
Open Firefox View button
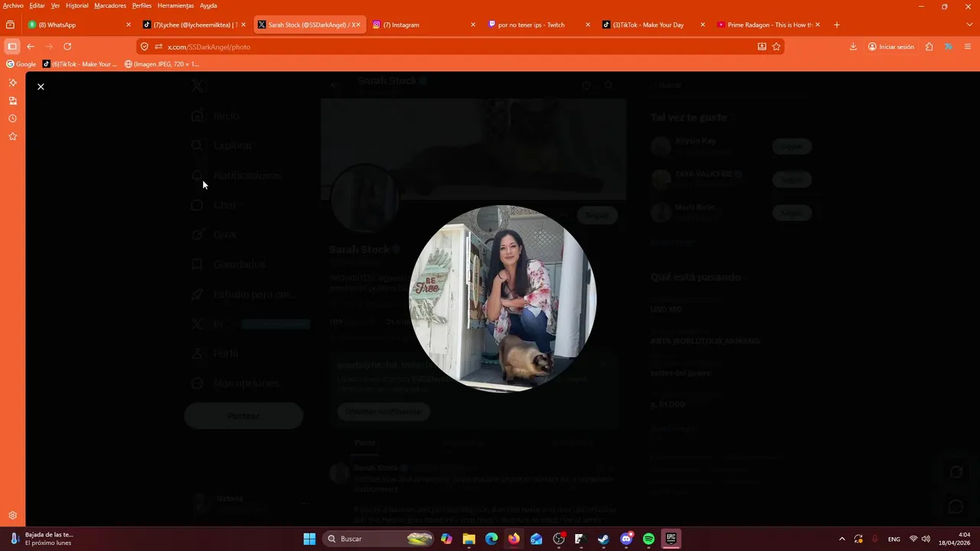10,24
